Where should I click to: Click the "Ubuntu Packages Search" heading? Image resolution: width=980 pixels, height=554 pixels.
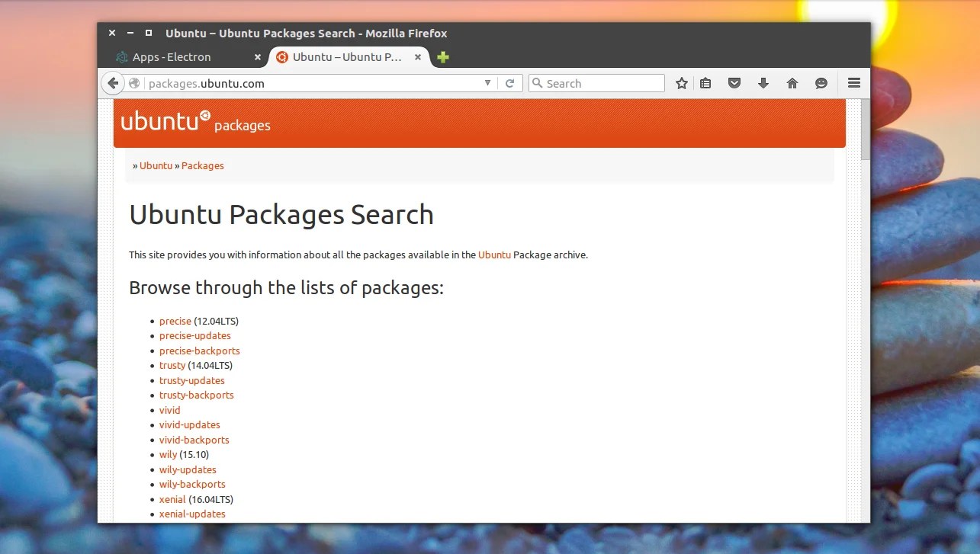point(281,215)
